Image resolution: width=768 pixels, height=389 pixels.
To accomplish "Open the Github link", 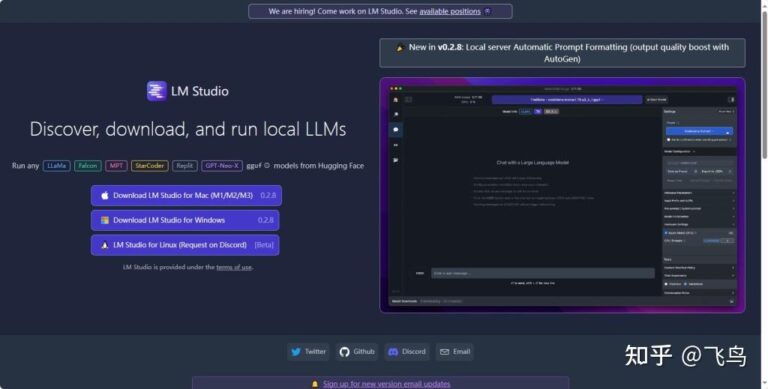I will pos(357,352).
